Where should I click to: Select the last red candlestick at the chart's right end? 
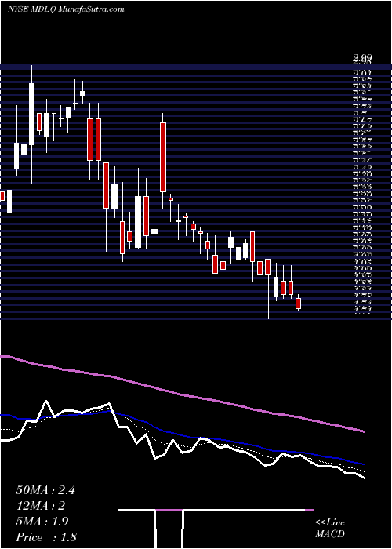[x=299, y=304]
